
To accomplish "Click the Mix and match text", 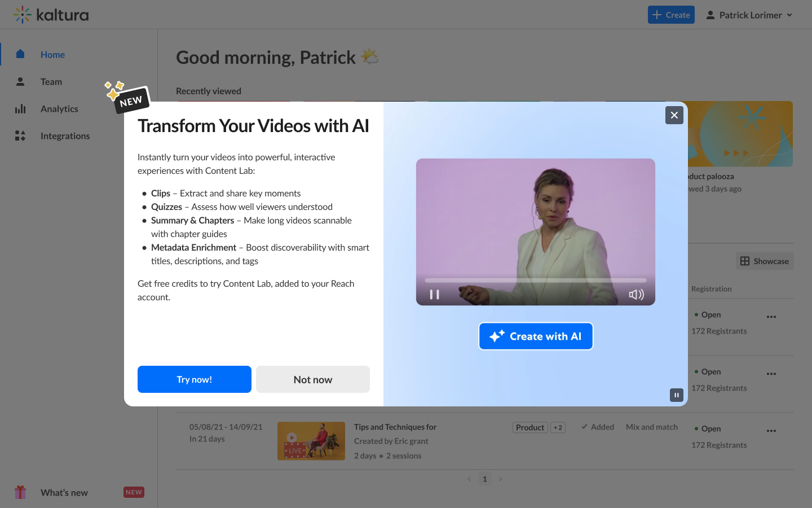I will [x=652, y=427].
